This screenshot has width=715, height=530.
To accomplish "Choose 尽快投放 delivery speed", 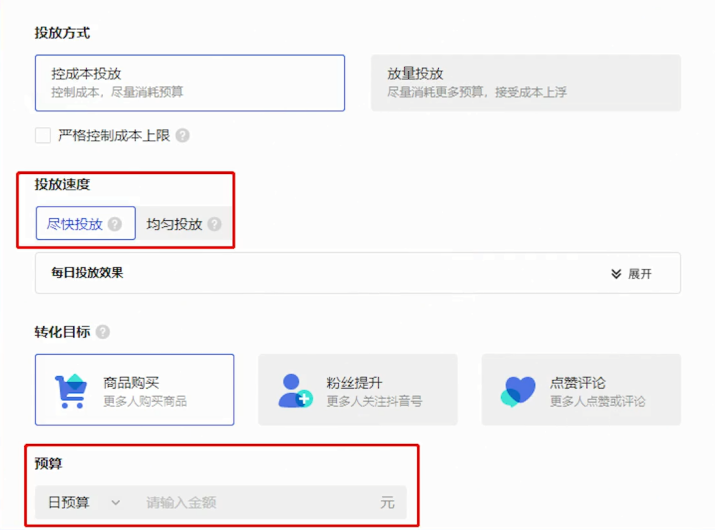I will coord(86,223).
